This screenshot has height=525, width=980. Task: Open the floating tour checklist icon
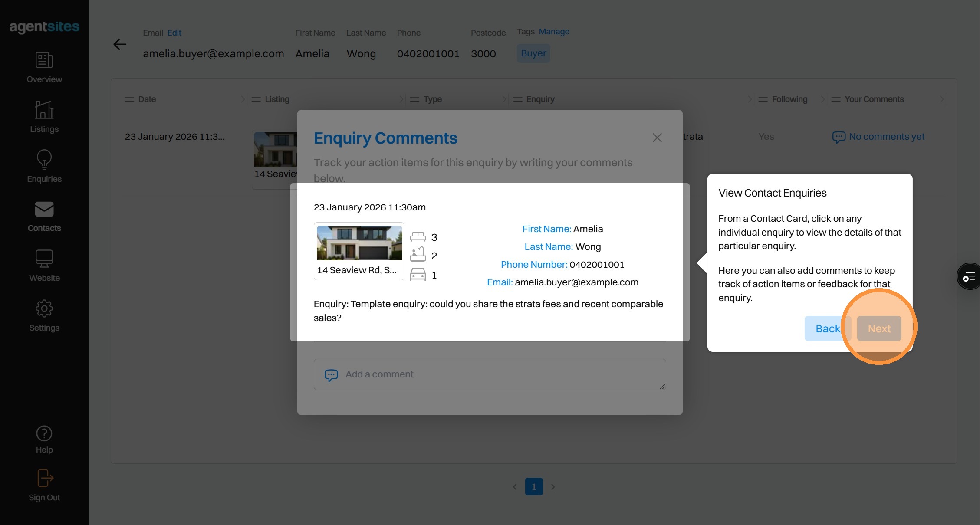coord(969,276)
